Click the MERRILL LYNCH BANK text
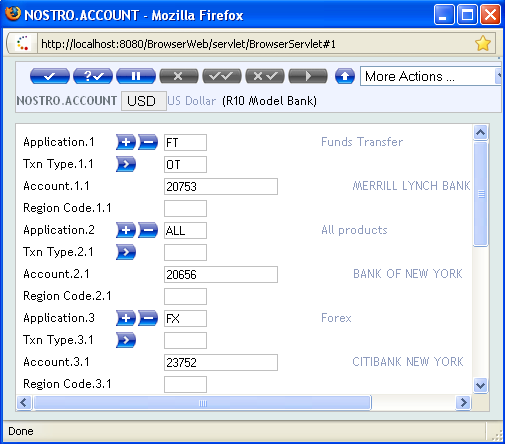Screen dimensions: 505x444 click(411, 186)
